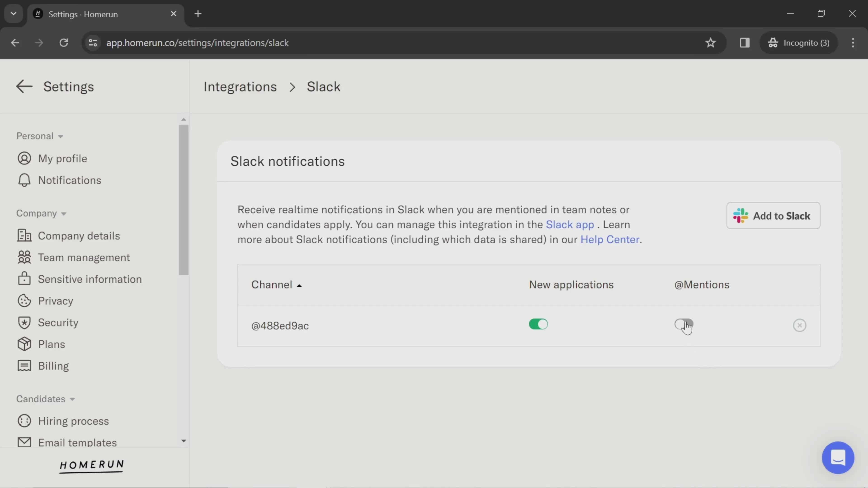Viewport: 868px width, 488px height.
Task: Open Email templates settings
Action: coord(77,443)
